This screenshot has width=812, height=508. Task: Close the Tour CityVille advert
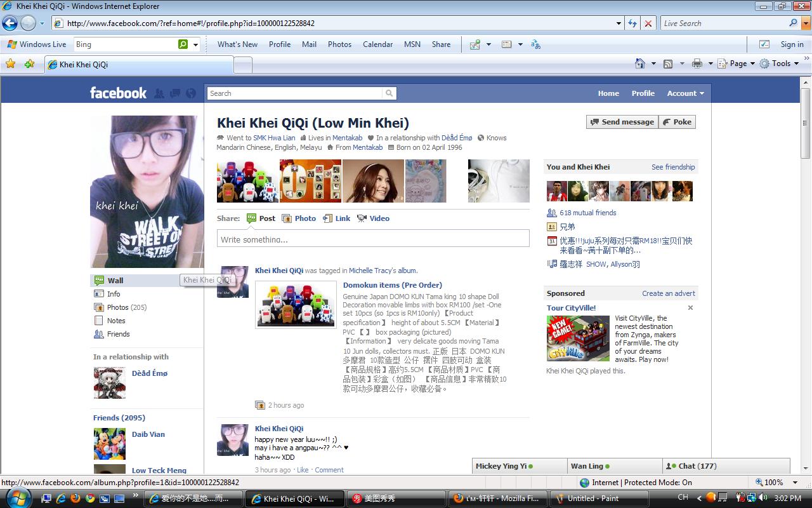(690, 308)
